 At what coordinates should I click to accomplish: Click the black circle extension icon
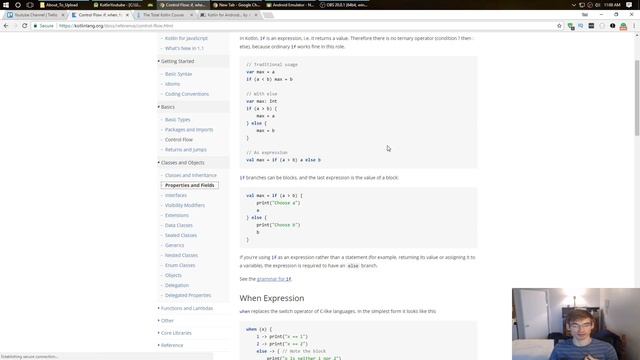[x=613, y=26]
